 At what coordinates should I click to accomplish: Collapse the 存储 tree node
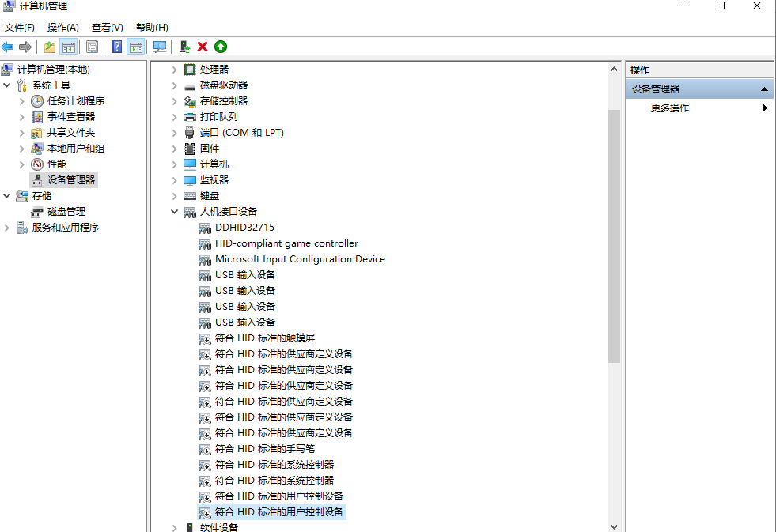click(7, 196)
